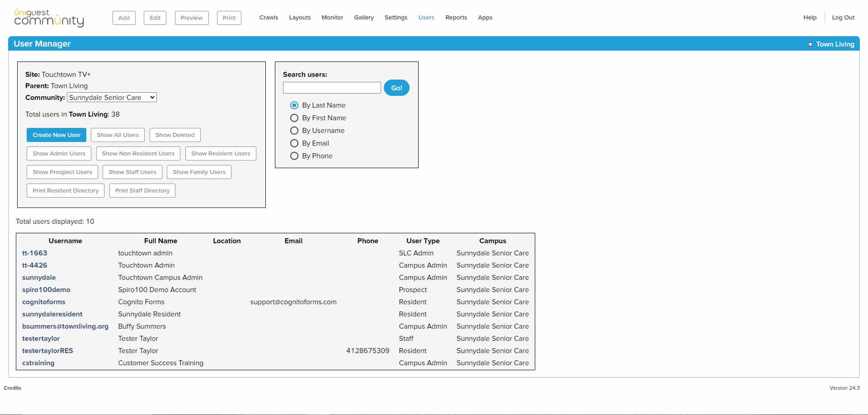The height and width of the screenshot is (415, 868).
Task: Click Show All Users button
Action: 118,135
